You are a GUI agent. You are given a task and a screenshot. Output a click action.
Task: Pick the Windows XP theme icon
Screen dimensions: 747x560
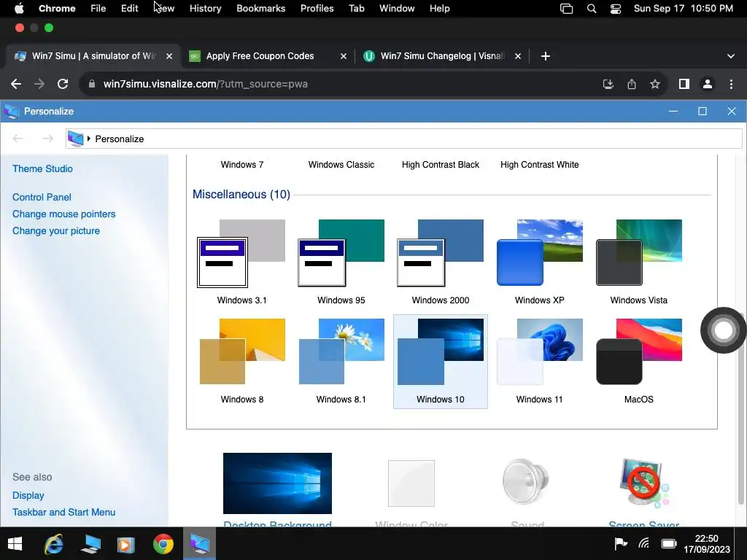coord(540,253)
